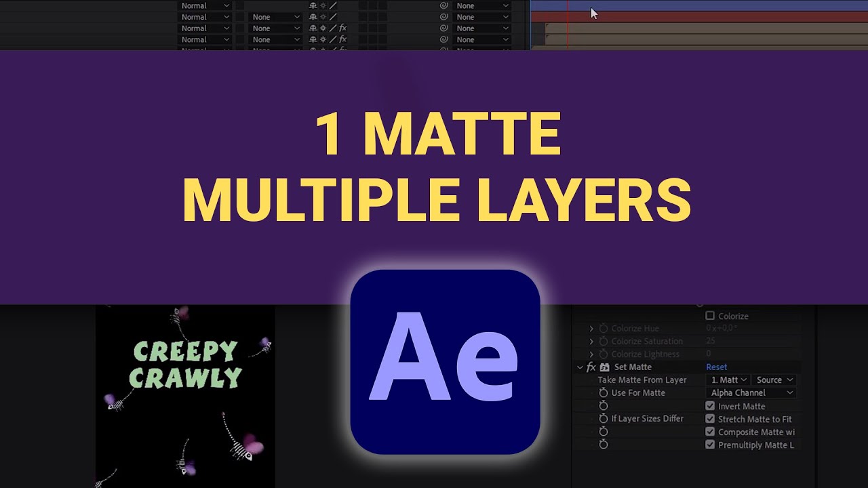868x488 pixels.
Task: Click the Take Matte From Layer label
Action: pyautogui.click(x=642, y=380)
